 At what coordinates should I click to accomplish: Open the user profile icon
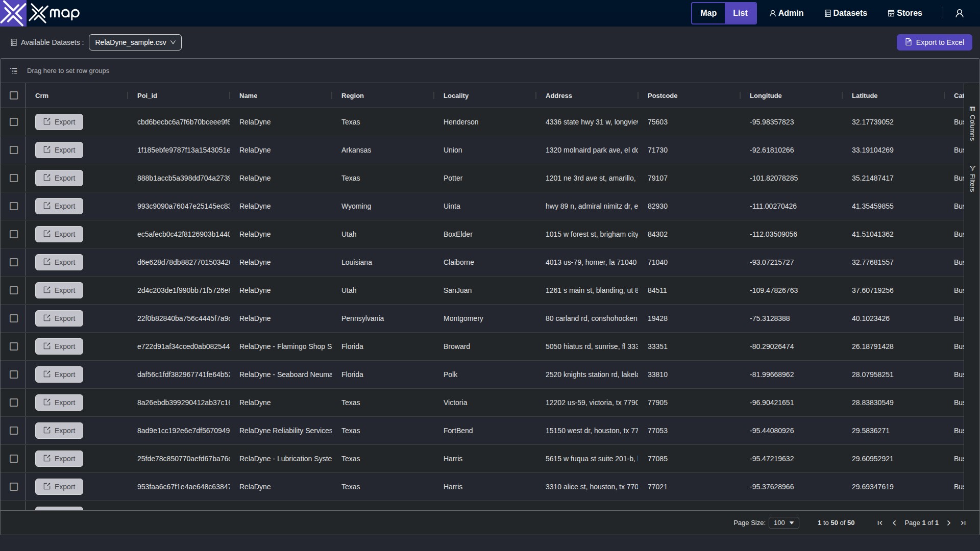pyautogui.click(x=960, y=13)
